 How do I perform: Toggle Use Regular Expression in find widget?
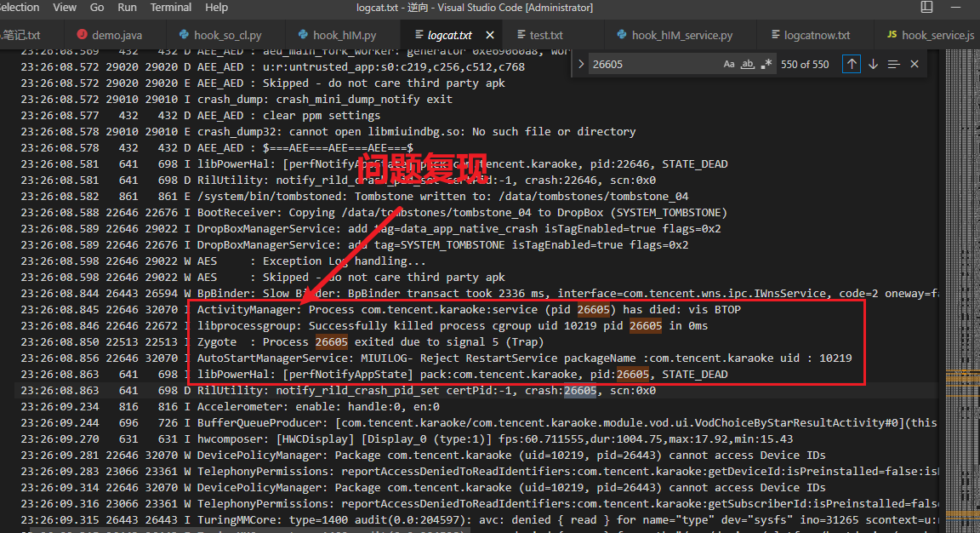(766, 64)
